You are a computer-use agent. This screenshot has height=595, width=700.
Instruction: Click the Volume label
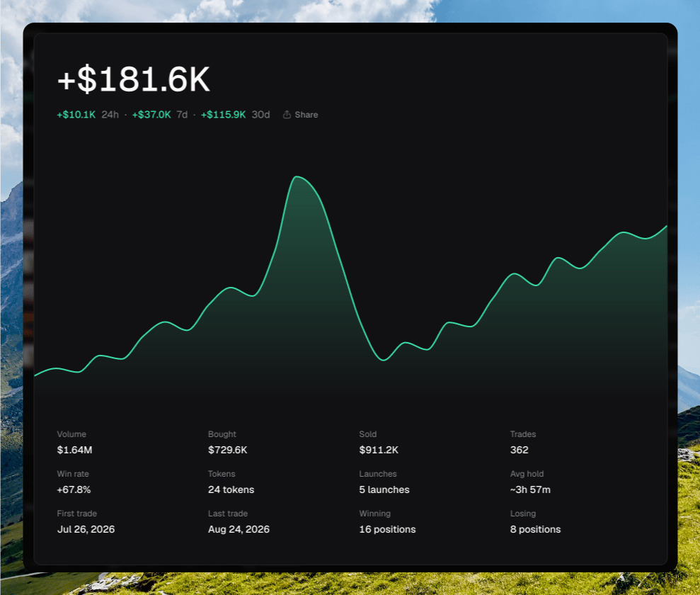point(71,434)
